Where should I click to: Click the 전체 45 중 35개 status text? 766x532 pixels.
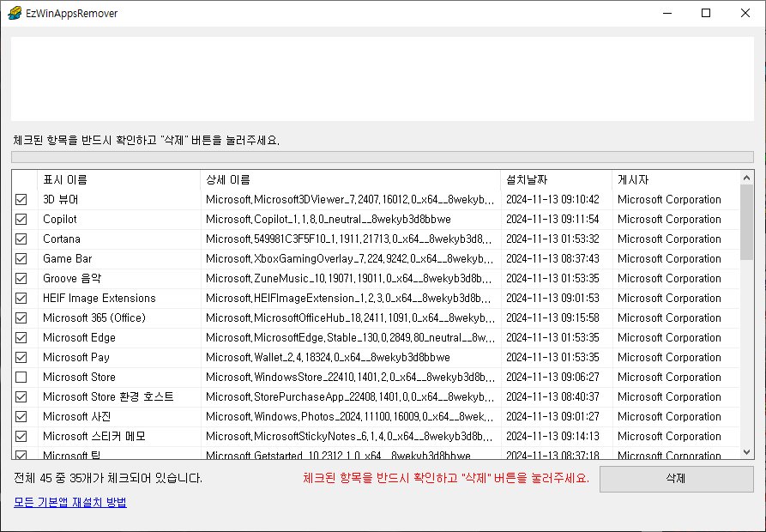[108, 478]
